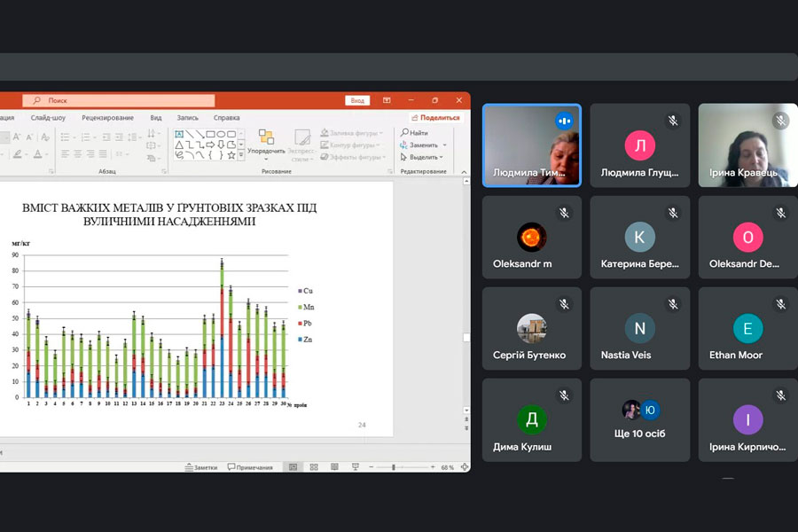The width and height of the screenshot is (798, 532).
Task: Expand the shapes gallery more arrow
Action: pos(241,156)
